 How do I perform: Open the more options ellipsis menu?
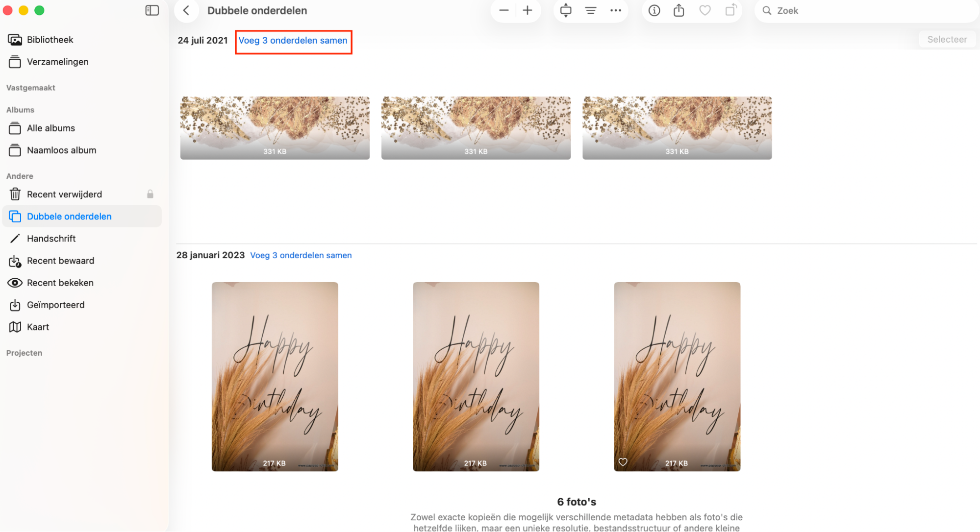click(616, 10)
